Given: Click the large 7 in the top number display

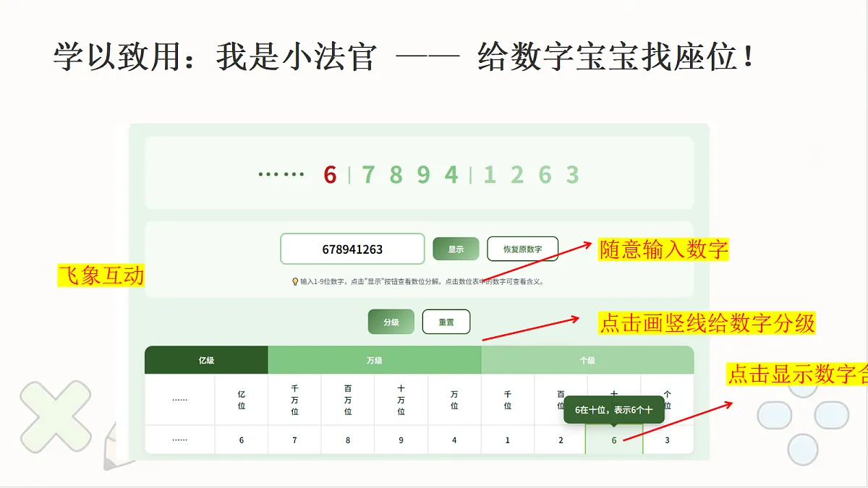Looking at the screenshot, I should click(368, 175).
